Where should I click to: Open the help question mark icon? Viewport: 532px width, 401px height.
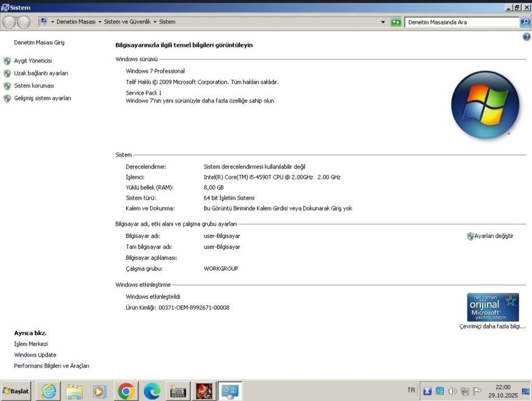click(527, 37)
